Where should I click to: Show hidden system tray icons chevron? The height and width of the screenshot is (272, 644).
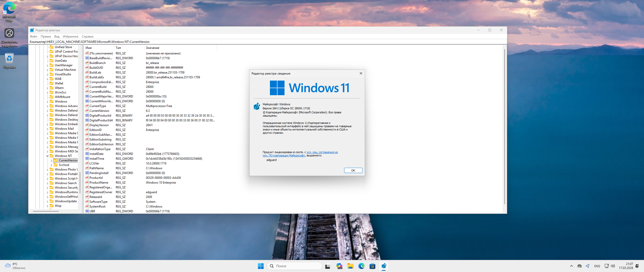[x=572, y=266]
